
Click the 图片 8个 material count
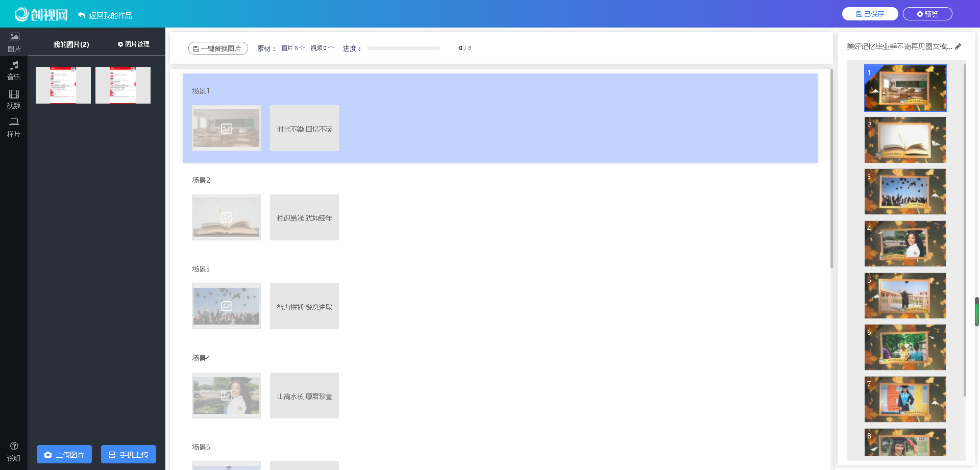tap(293, 48)
